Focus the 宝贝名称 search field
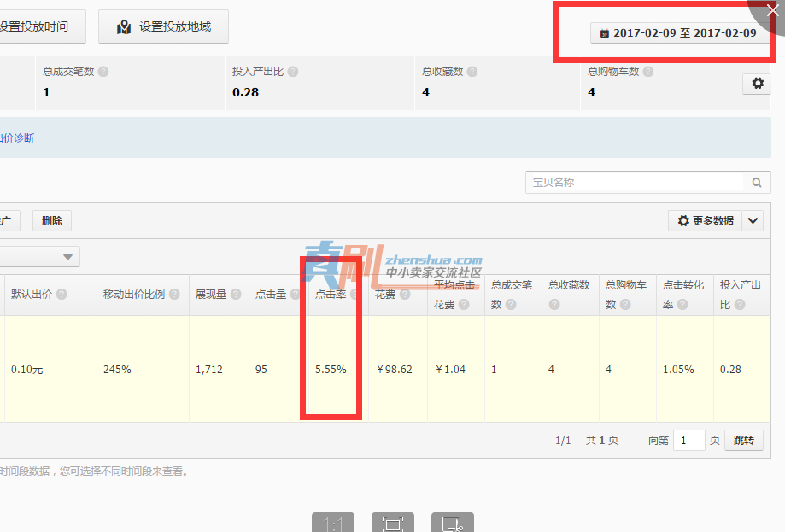Screen dimensions: 785x532 tap(638, 183)
